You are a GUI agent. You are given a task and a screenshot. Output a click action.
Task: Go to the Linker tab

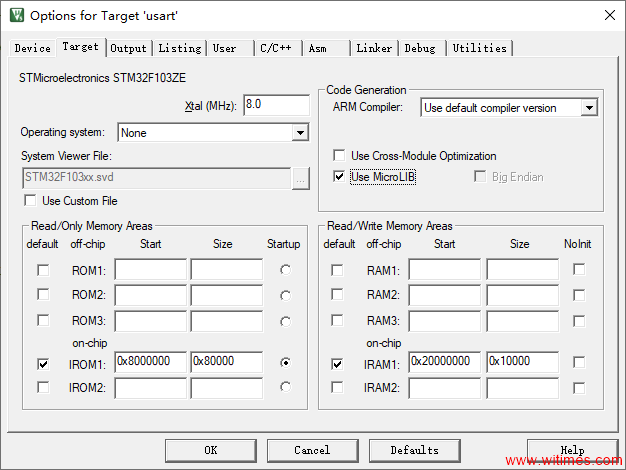pos(374,48)
